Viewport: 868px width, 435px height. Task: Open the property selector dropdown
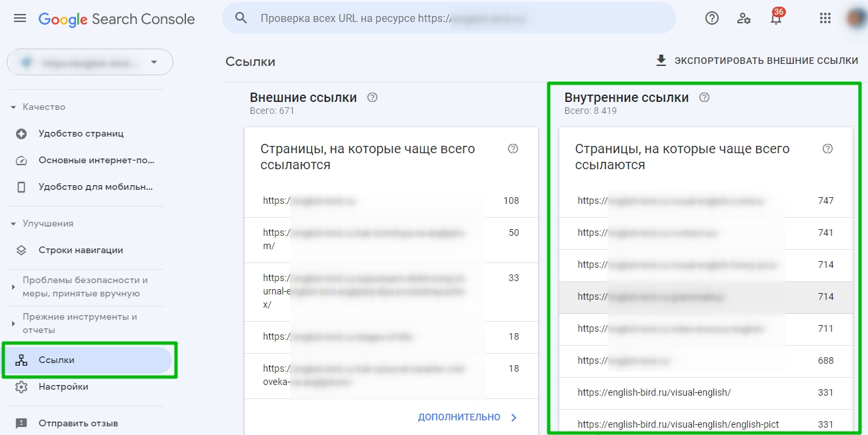click(x=90, y=63)
